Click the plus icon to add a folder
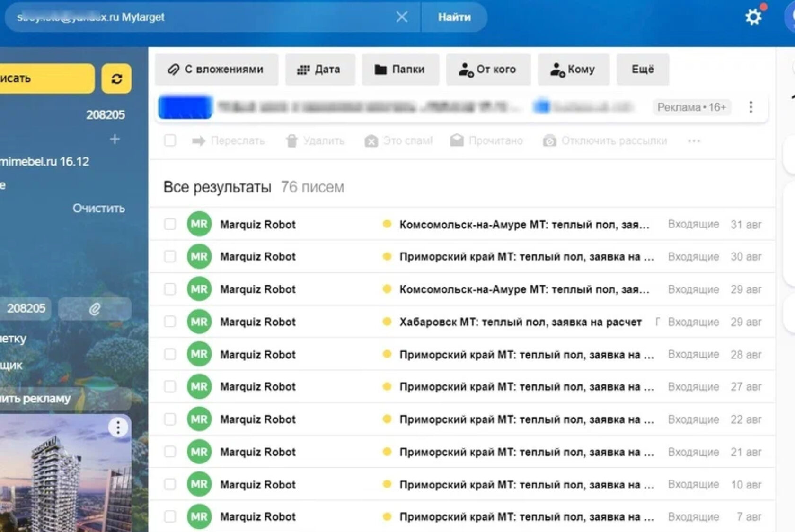Image resolution: width=795 pixels, height=532 pixels. pyautogui.click(x=115, y=139)
